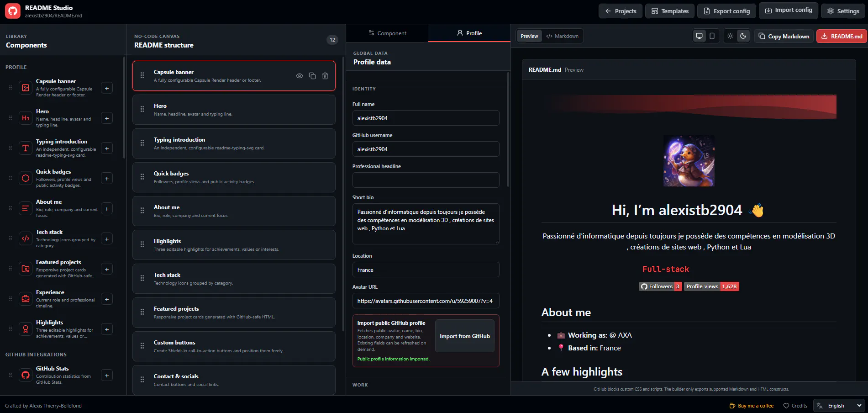Add Typing introduction component with plus button
The width and height of the screenshot is (868, 413).
point(107,148)
